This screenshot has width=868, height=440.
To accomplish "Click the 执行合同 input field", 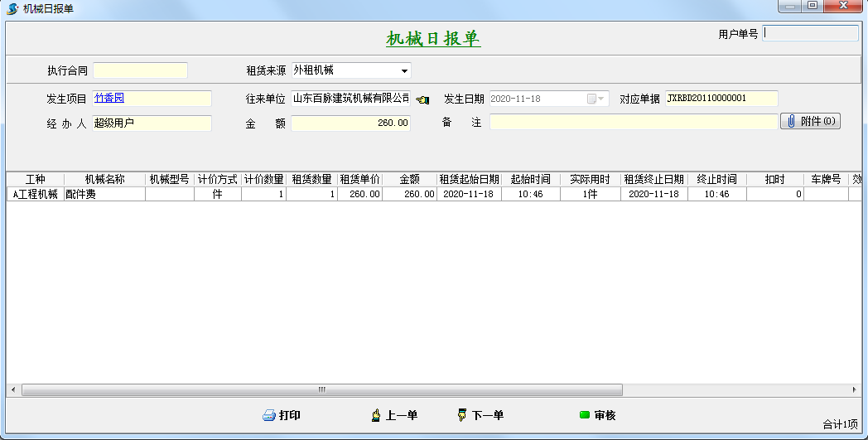I will [x=141, y=70].
